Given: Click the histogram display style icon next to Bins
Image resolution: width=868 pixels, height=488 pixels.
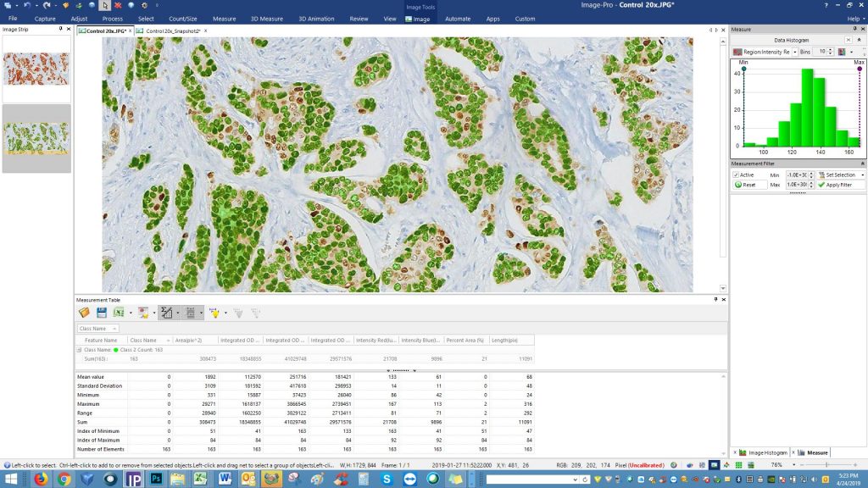Looking at the screenshot, I should point(842,51).
